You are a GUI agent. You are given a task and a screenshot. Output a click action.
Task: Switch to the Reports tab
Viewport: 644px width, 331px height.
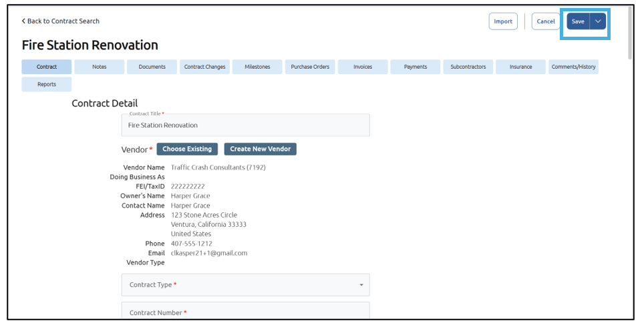coord(47,85)
